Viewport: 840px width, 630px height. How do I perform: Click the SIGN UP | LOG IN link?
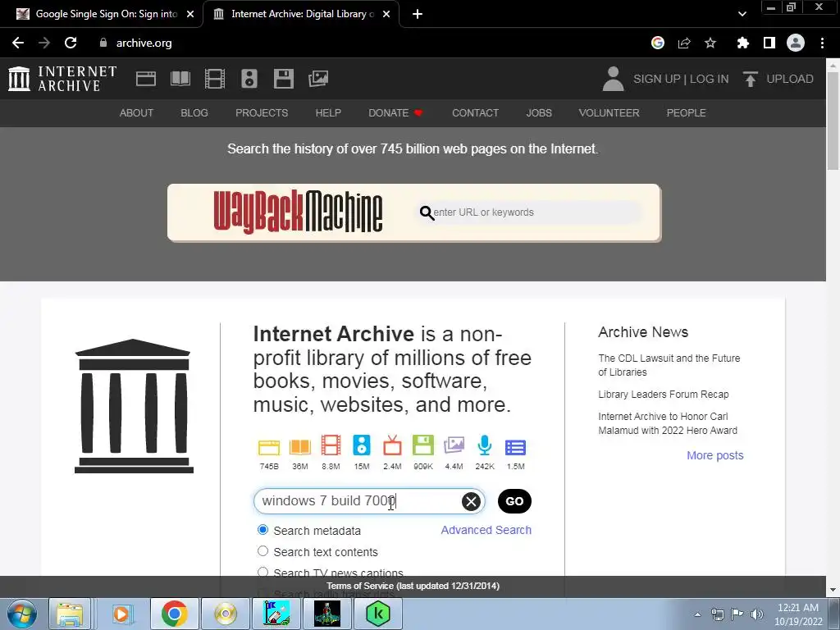pos(681,79)
